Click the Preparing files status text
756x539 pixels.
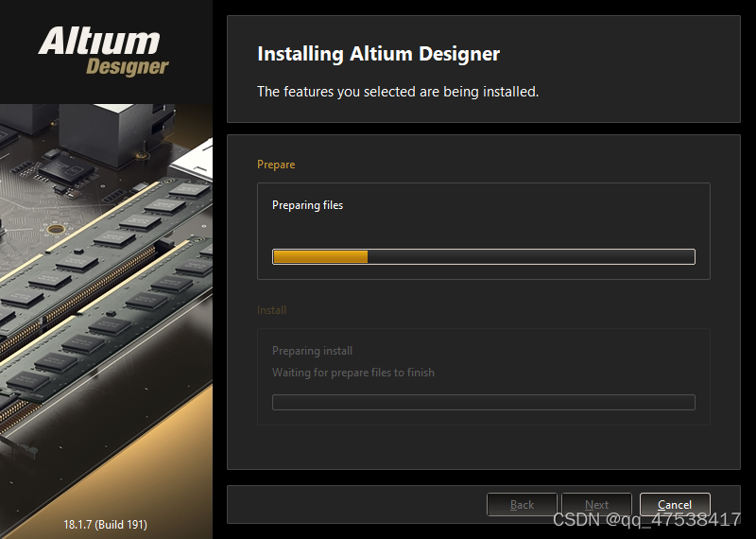click(308, 205)
